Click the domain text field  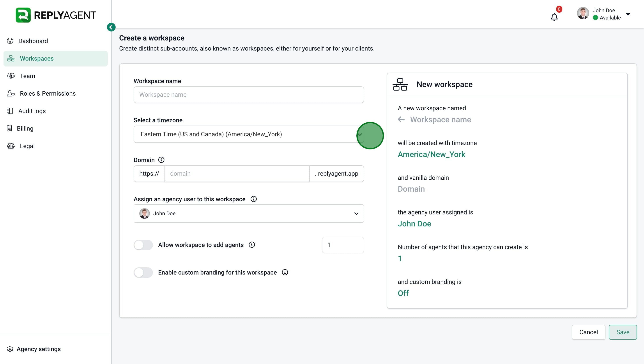point(237,173)
